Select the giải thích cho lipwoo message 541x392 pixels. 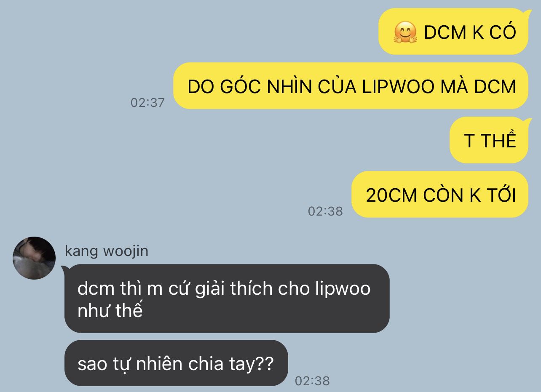pos(227,299)
